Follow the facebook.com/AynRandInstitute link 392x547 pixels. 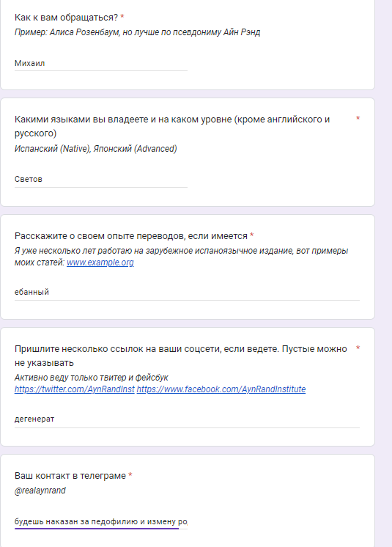221,389
